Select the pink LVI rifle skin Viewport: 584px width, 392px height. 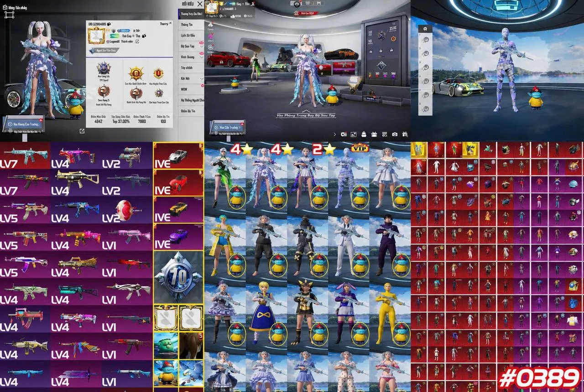pos(126,237)
